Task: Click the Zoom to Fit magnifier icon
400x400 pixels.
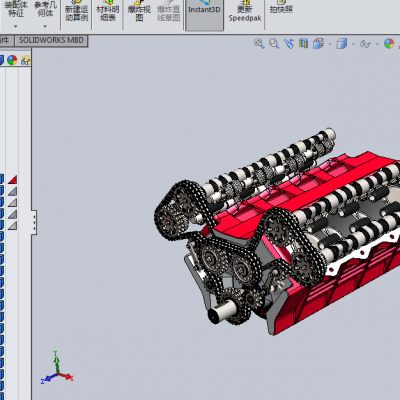Action: pyautogui.click(x=259, y=43)
